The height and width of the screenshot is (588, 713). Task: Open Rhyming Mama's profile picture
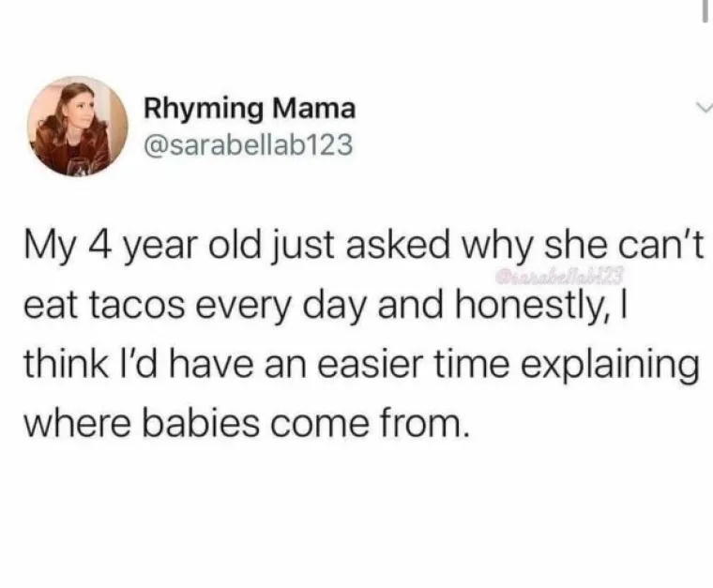(77, 127)
